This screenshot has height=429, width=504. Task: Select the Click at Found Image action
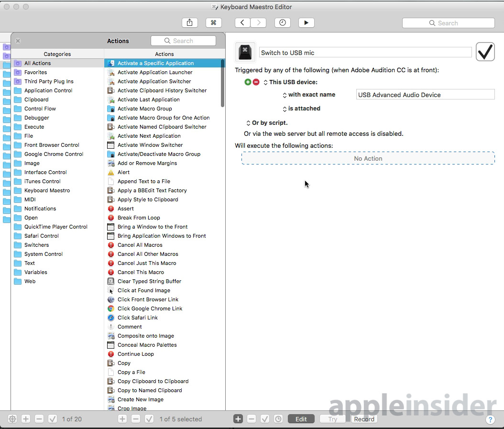pyautogui.click(x=163, y=290)
